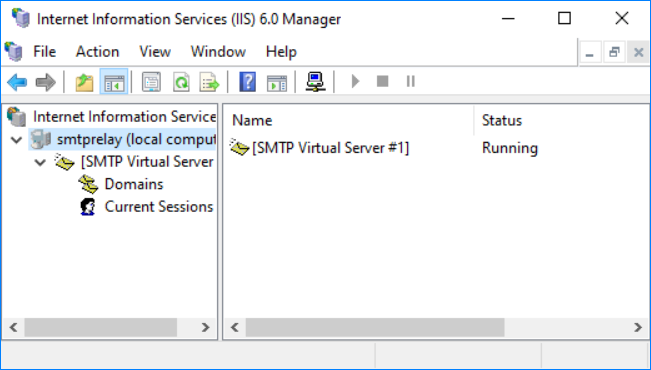The height and width of the screenshot is (370, 651).
Task: Open Properties from the toolbar
Action: point(151,82)
